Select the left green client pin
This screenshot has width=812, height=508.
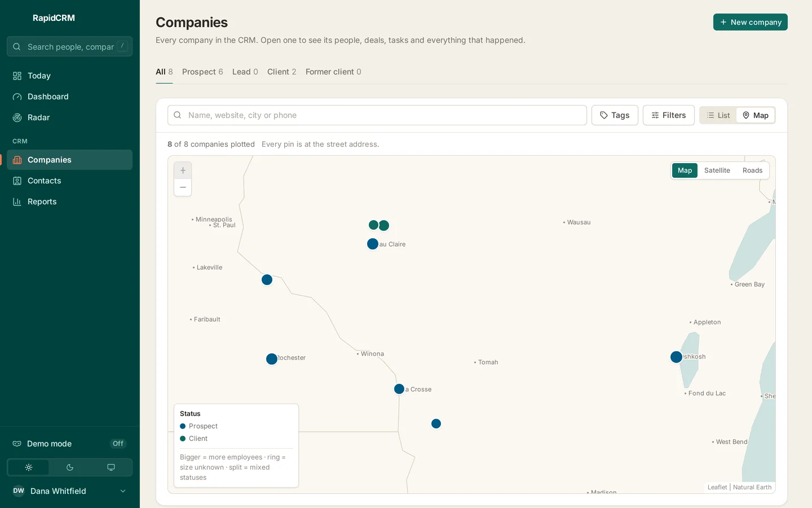pos(373,225)
